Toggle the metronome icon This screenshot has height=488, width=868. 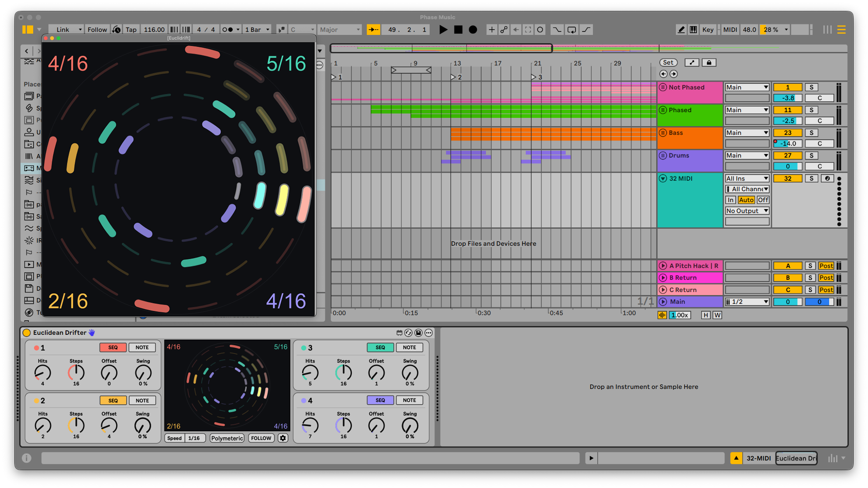(227, 30)
